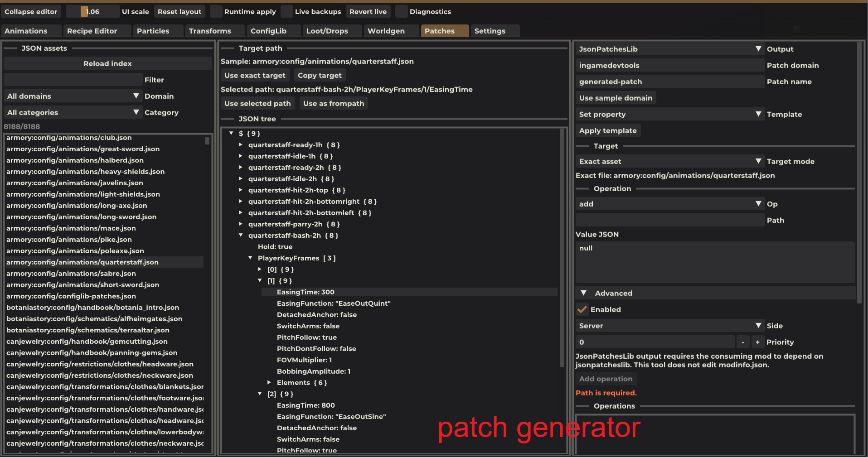Open the Template dropdown (Set property)

click(x=670, y=114)
